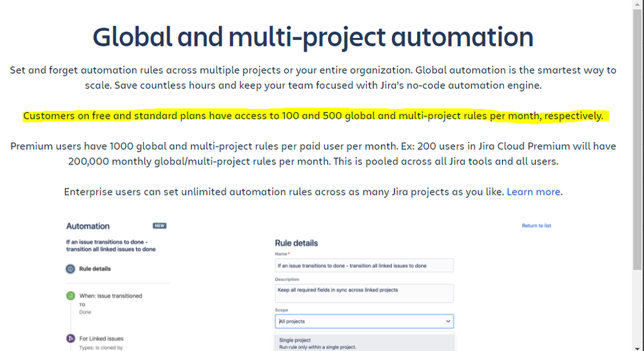644x351 pixels.
Task: Click the Scope field label
Action: pyautogui.click(x=281, y=310)
